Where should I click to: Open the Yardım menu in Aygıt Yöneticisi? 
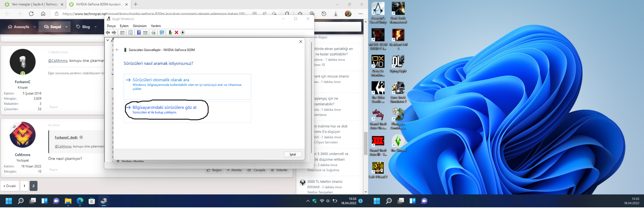point(156,26)
